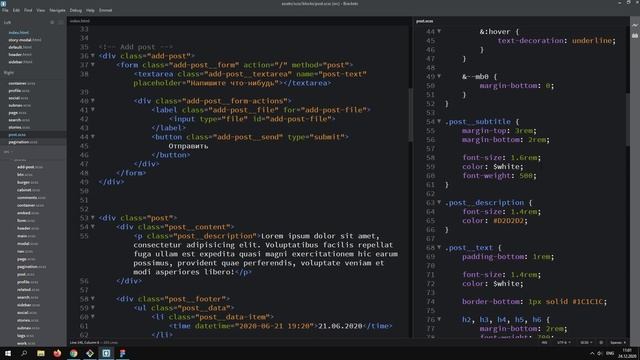This screenshot has height=360, width=640.
Task: Collapse div fold at line 40
Action: pos(93,100)
